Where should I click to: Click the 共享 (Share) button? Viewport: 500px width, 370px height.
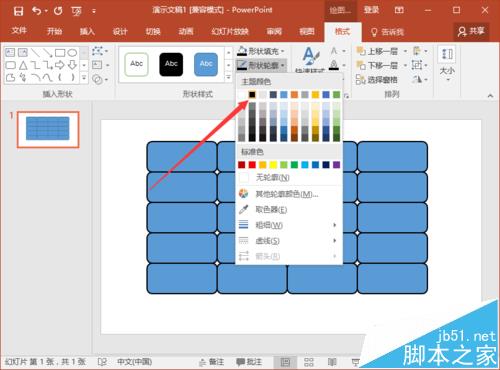pyautogui.click(x=471, y=31)
